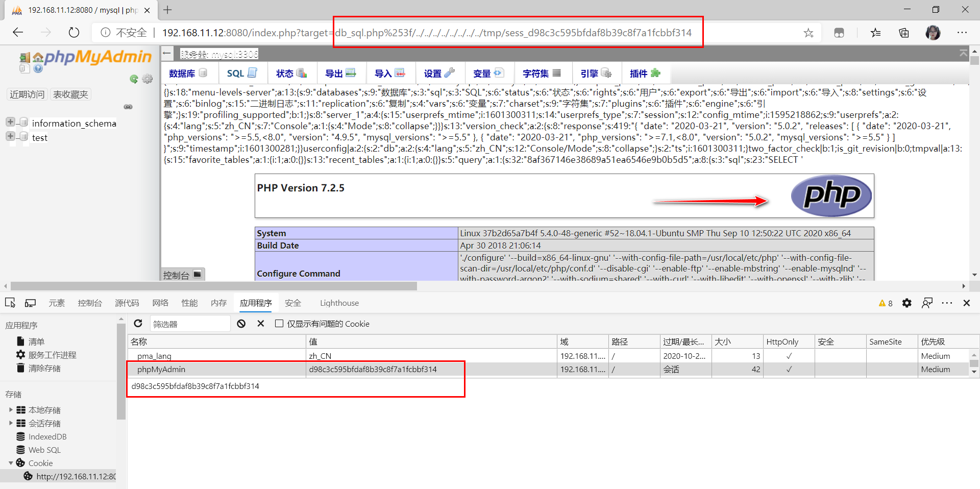980x489 pixels.
Task: Select information_schema database link
Action: 74,123
